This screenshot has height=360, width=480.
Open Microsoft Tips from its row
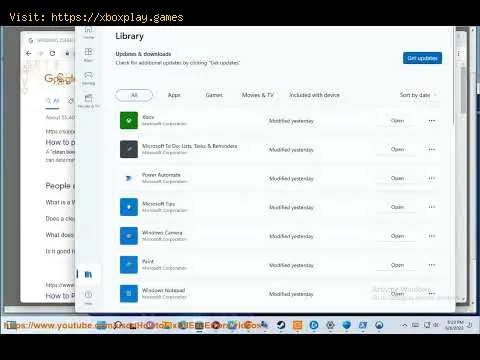397,207
